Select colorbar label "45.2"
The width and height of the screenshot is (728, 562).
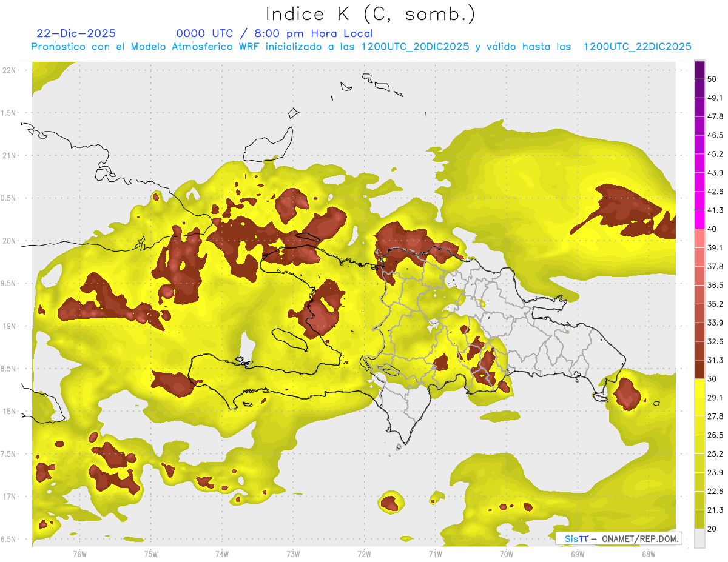click(x=715, y=154)
